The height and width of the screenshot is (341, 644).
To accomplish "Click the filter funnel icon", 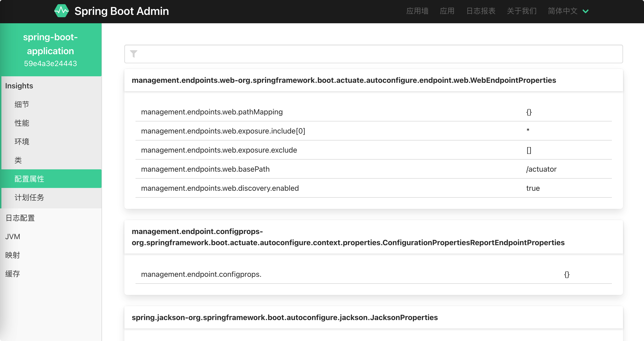I will (x=134, y=54).
